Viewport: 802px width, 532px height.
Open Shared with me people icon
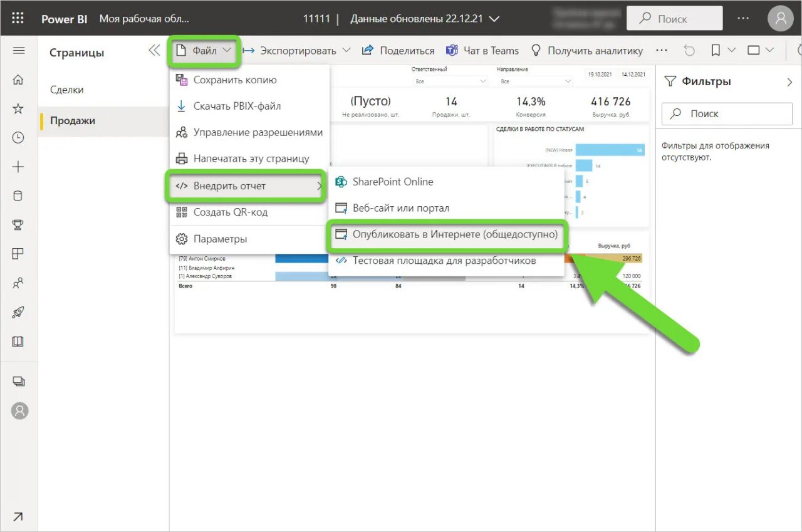point(18,283)
